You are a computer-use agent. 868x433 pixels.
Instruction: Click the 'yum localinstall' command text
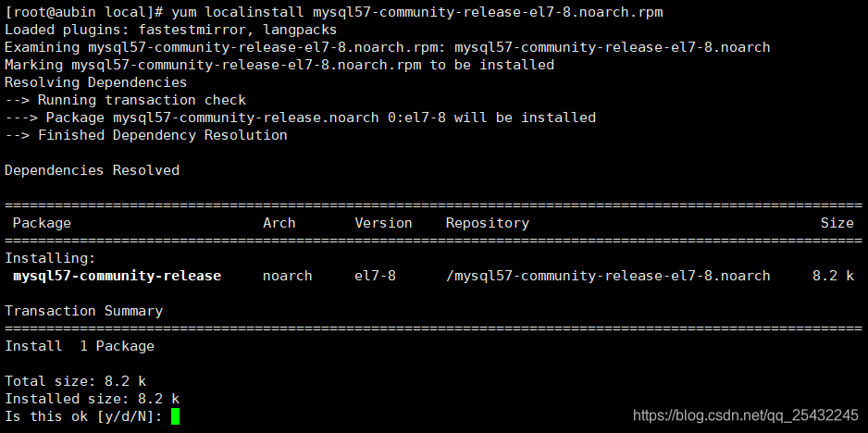click(237, 12)
